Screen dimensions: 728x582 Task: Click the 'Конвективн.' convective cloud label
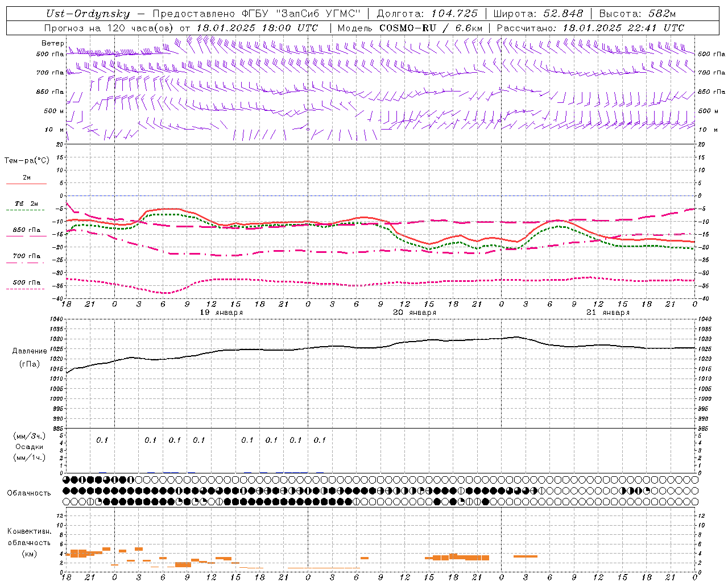pyautogui.click(x=29, y=531)
